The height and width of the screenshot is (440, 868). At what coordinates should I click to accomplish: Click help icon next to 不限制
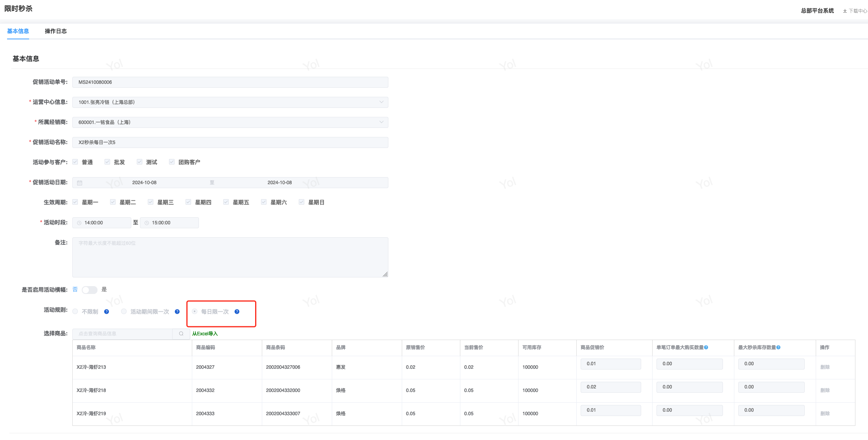(x=107, y=312)
